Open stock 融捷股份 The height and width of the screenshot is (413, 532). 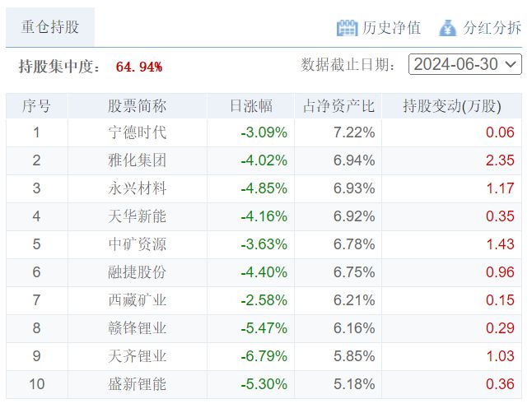[137, 272]
